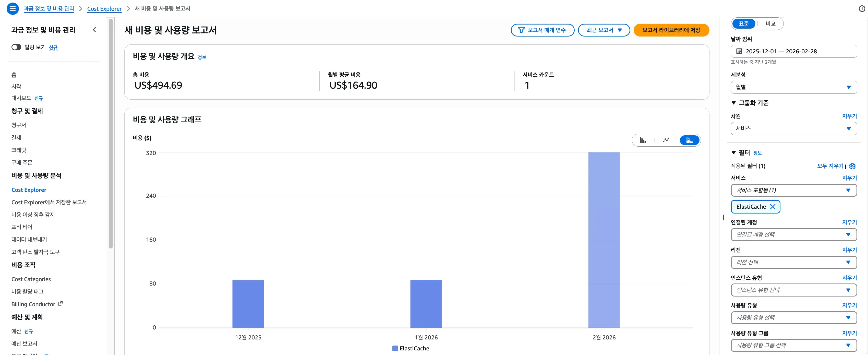This screenshot has width=868, height=355.
Task: Switch chart to bar graph view
Action: coord(643,140)
